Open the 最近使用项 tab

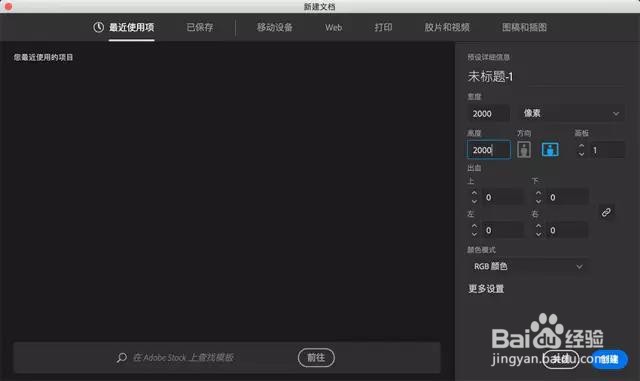click(x=131, y=27)
